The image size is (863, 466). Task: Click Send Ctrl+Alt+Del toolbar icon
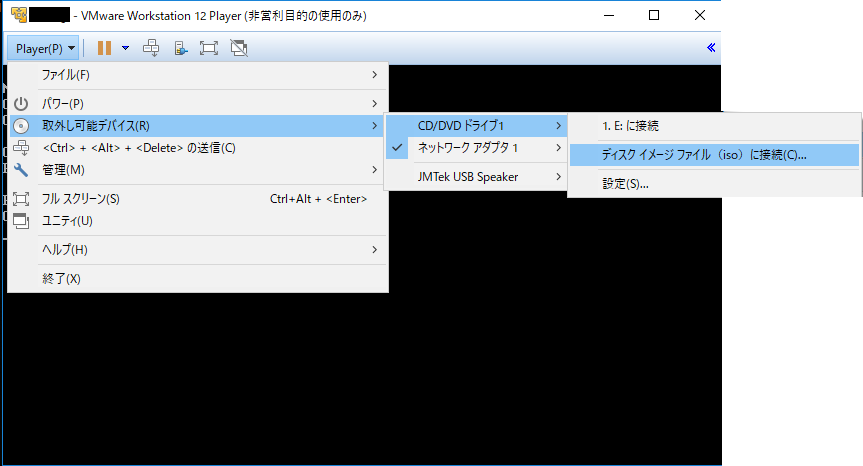pyautogui.click(x=151, y=48)
